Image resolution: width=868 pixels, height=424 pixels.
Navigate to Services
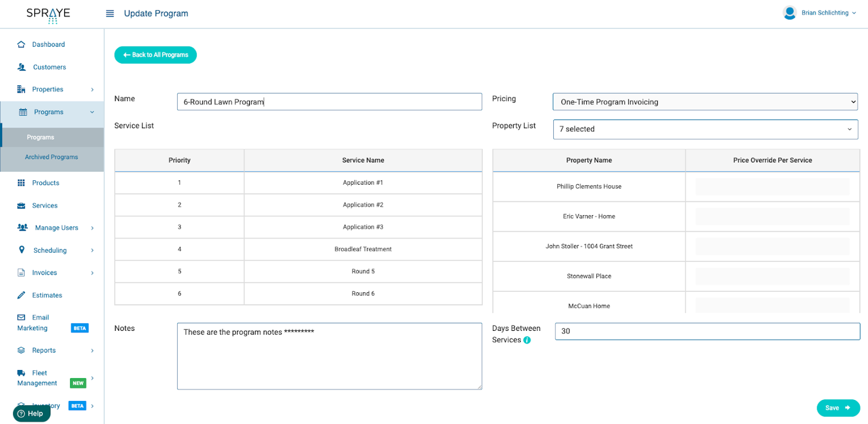pyautogui.click(x=44, y=206)
